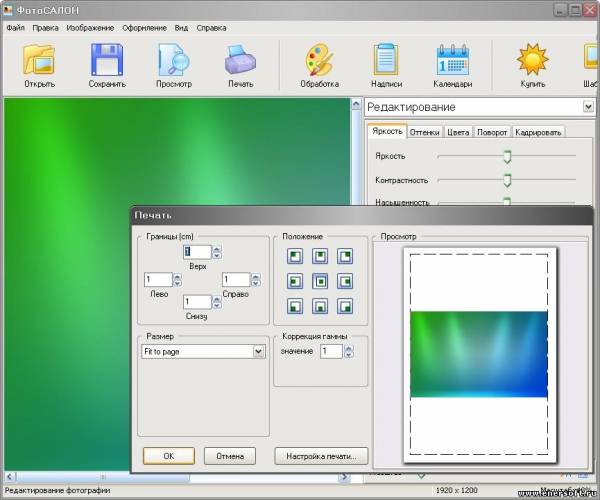This screenshot has width=600, height=500.
Task: Select top-center position in Положение
Action: [x=320, y=256]
